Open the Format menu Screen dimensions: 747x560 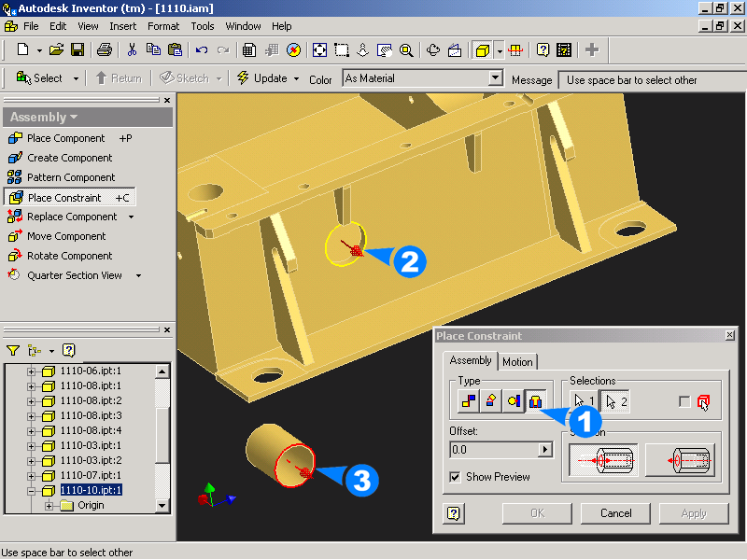163,26
